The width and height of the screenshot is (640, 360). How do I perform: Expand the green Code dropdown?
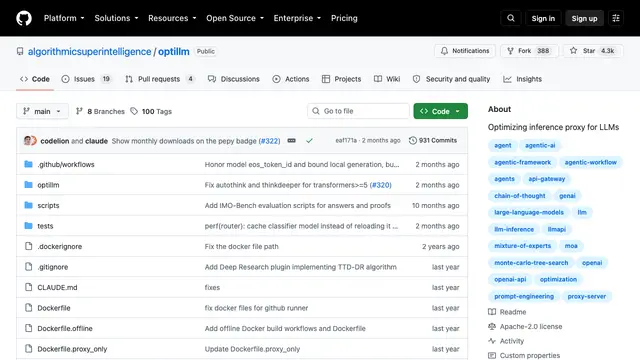click(440, 111)
